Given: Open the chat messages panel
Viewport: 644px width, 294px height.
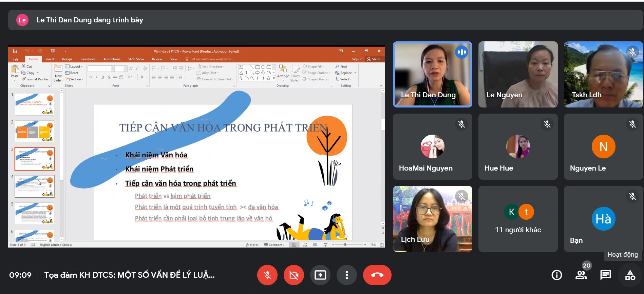Looking at the screenshot, I should (x=605, y=275).
